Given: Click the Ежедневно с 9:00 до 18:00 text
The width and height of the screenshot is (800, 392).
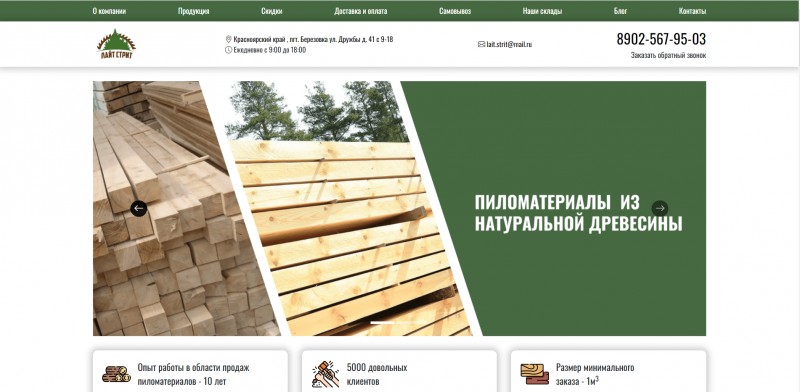Looking at the screenshot, I should coord(269,50).
